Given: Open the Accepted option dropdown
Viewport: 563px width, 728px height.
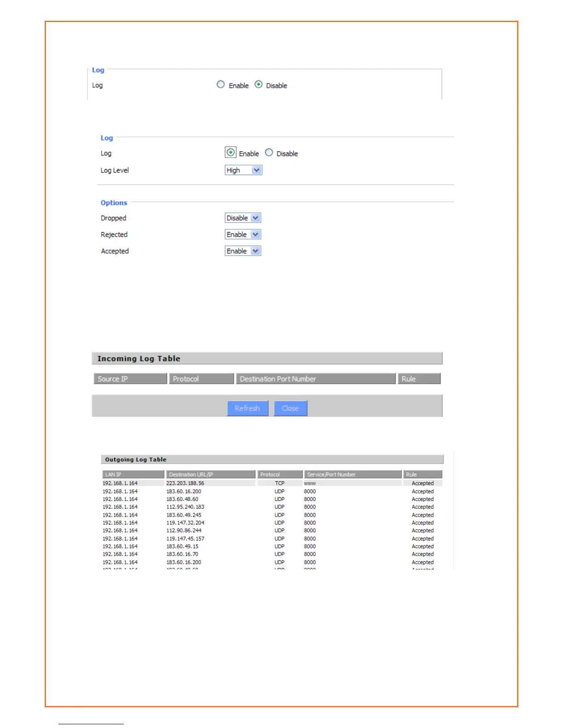Looking at the screenshot, I should (x=243, y=251).
